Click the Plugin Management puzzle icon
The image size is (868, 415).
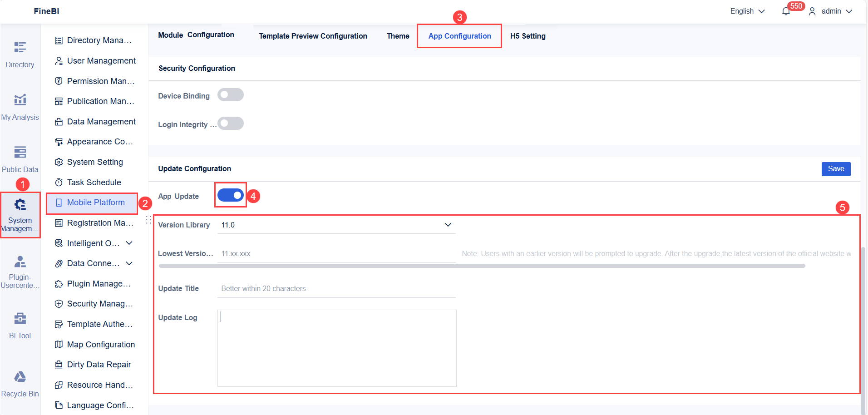59,284
